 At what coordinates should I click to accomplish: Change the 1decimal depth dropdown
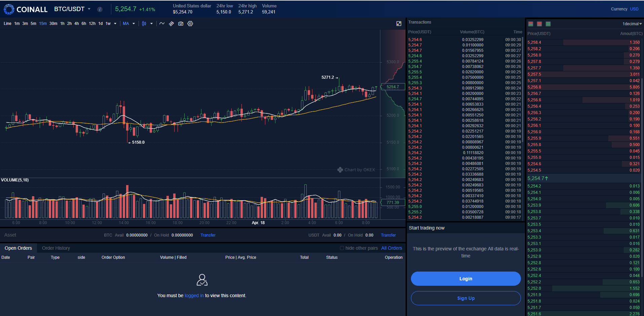pyautogui.click(x=632, y=24)
